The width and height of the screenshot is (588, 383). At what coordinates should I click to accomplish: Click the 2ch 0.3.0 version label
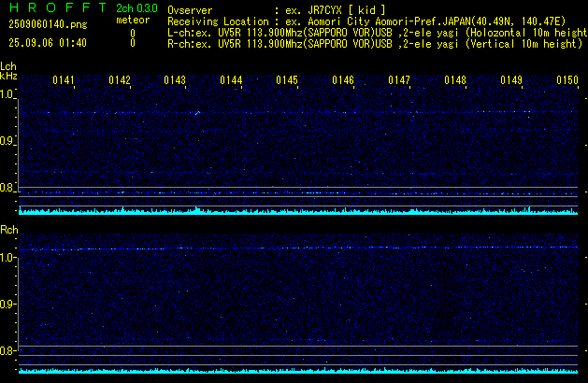(x=136, y=8)
